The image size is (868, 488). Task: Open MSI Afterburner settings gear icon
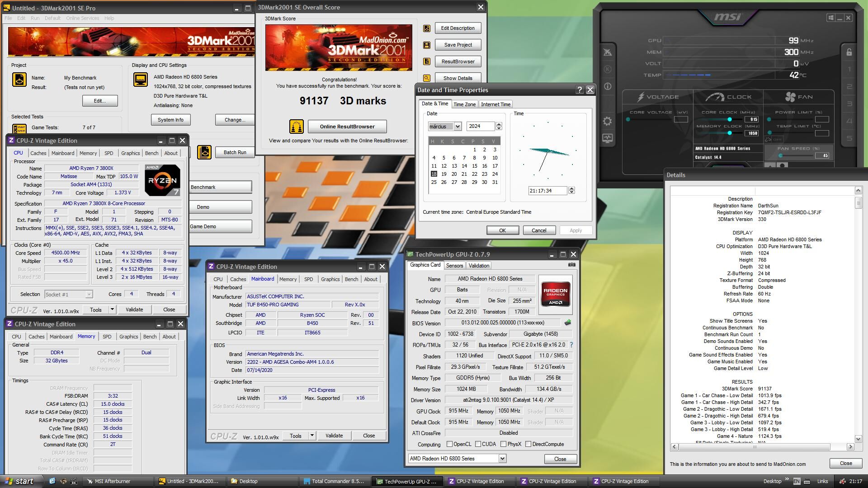pos(607,121)
